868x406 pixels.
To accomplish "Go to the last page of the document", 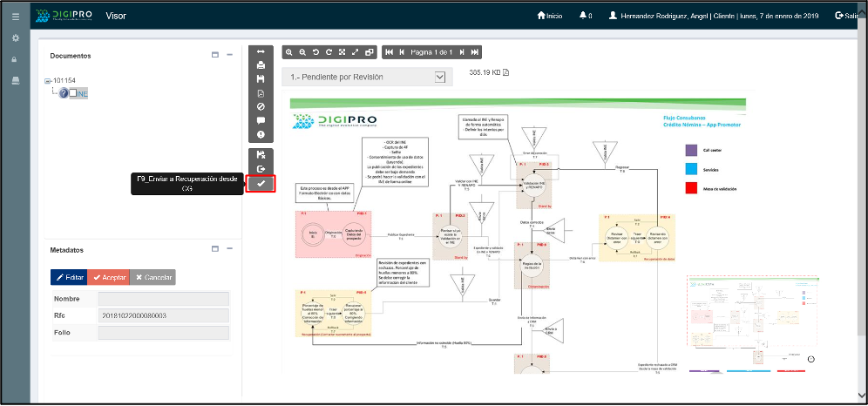I will point(474,52).
